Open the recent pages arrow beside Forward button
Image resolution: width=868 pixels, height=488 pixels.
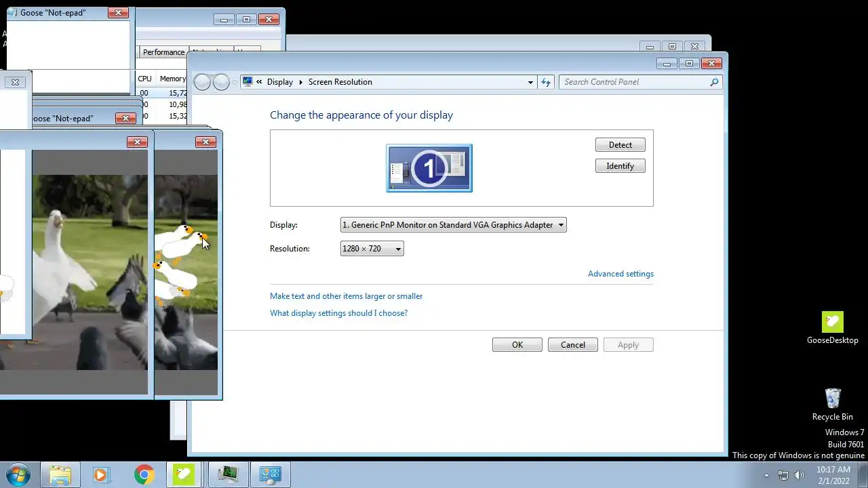[x=235, y=82]
